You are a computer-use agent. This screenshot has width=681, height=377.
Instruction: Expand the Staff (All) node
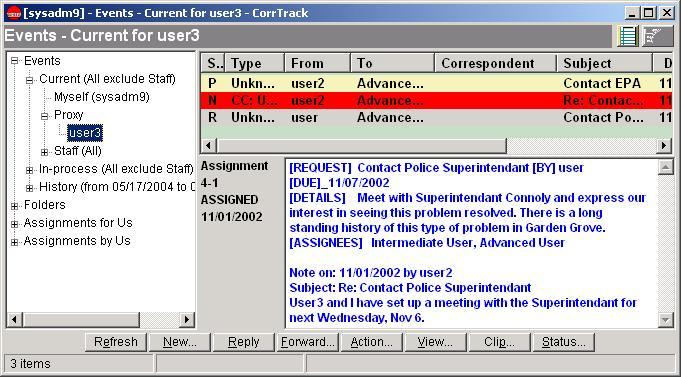tap(44, 152)
